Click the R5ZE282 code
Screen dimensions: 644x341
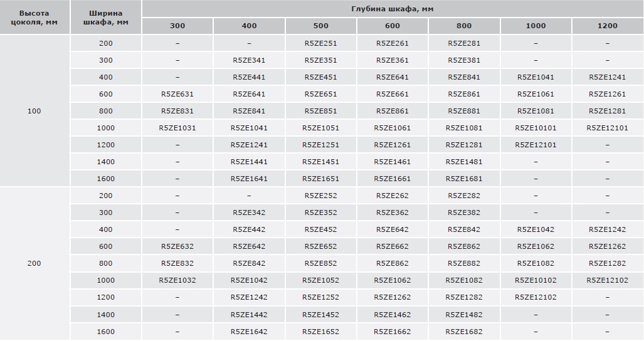(464, 196)
